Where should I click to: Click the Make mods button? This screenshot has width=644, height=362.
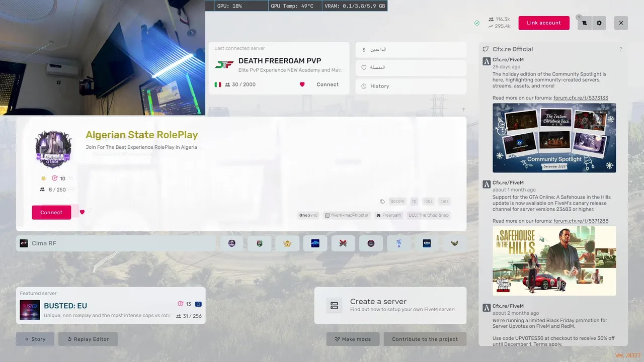[353, 339]
